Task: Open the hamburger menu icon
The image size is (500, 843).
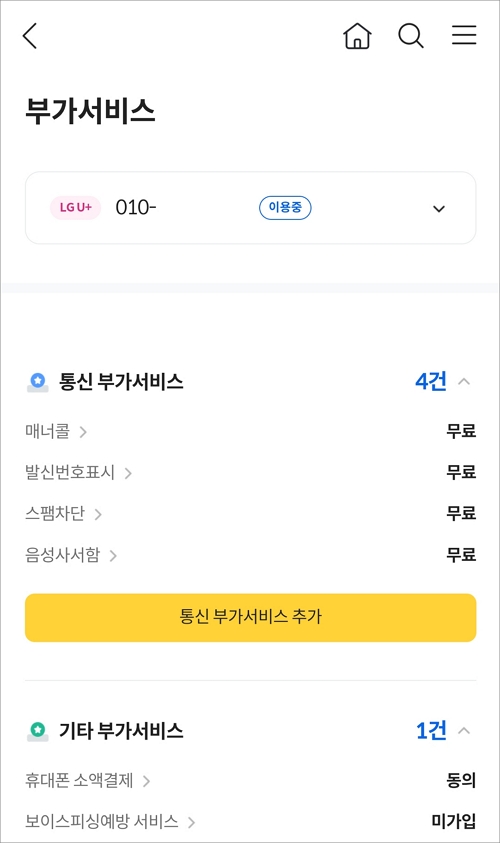Action: point(464,35)
